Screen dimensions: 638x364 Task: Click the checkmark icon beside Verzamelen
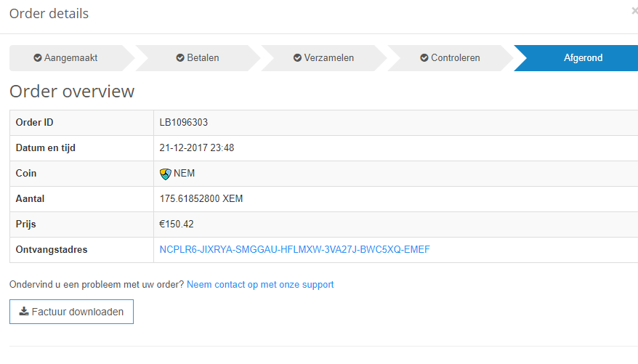(x=297, y=58)
